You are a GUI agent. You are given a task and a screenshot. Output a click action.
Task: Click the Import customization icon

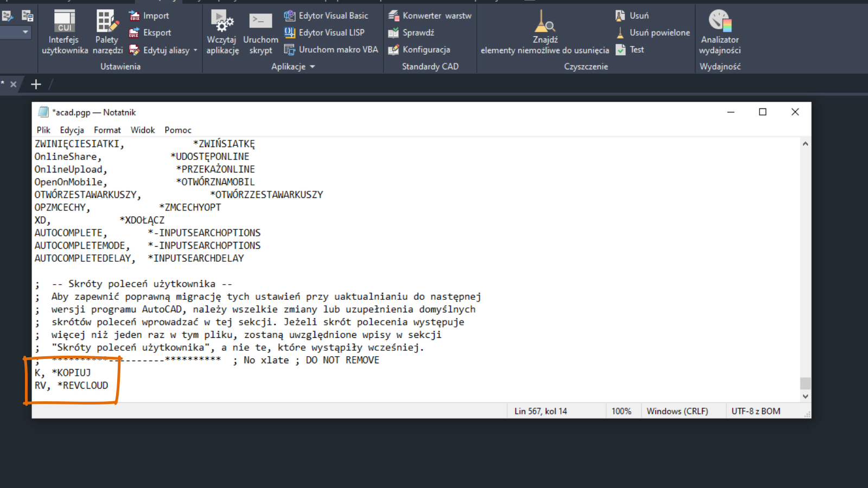pos(135,16)
